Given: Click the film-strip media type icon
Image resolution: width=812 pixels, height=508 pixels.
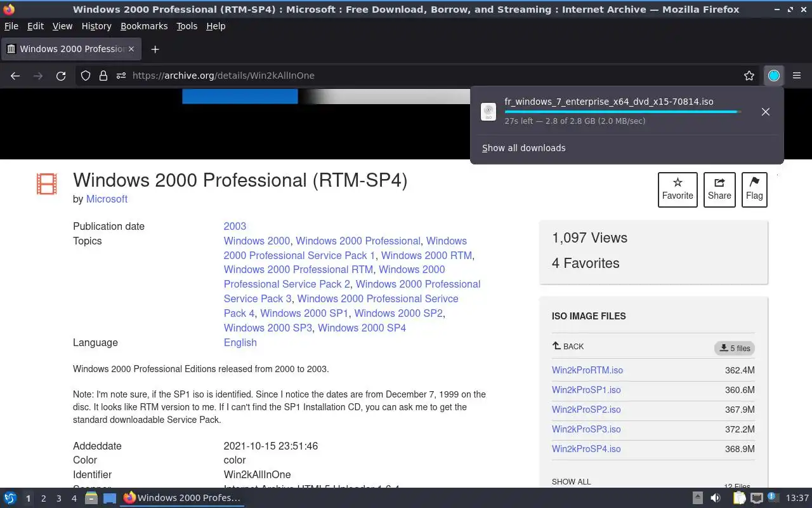Looking at the screenshot, I should tap(46, 184).
